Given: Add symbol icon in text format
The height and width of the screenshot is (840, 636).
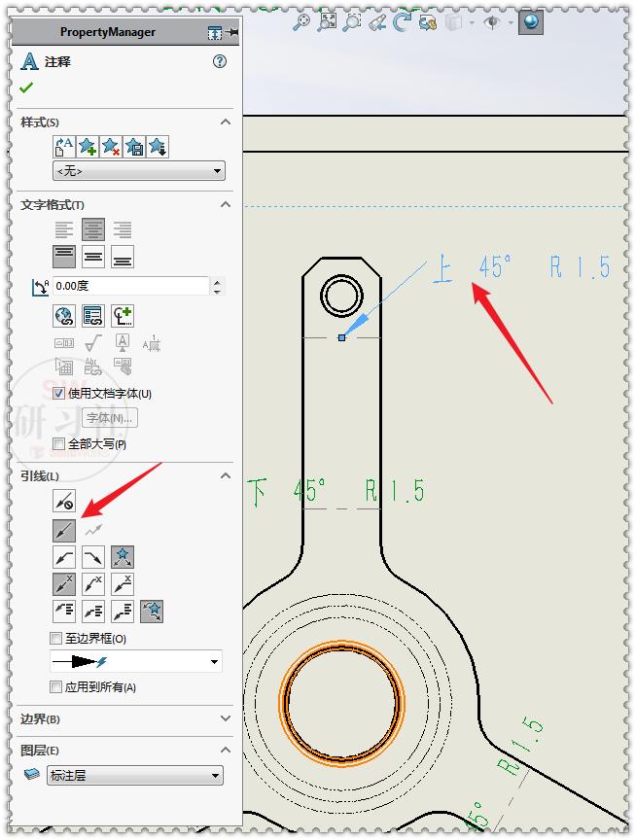Looking at the screenshot, I should pos(123,316).
